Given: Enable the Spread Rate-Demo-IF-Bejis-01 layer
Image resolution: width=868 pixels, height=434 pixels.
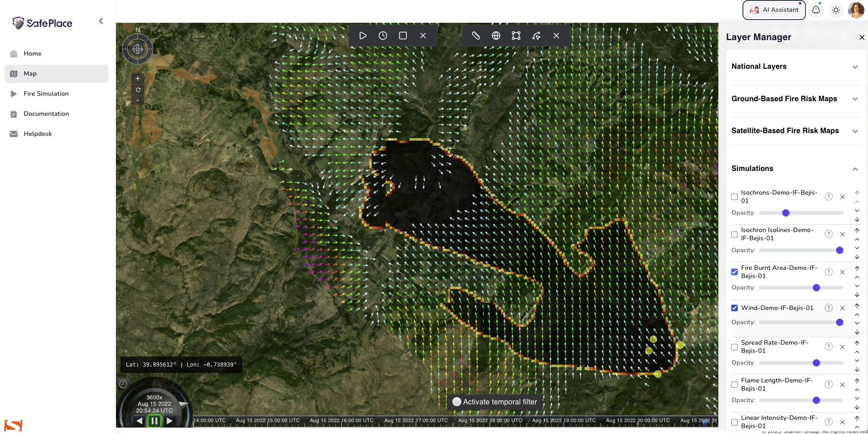Looking at the screenshot, I should tap(734, 347).
